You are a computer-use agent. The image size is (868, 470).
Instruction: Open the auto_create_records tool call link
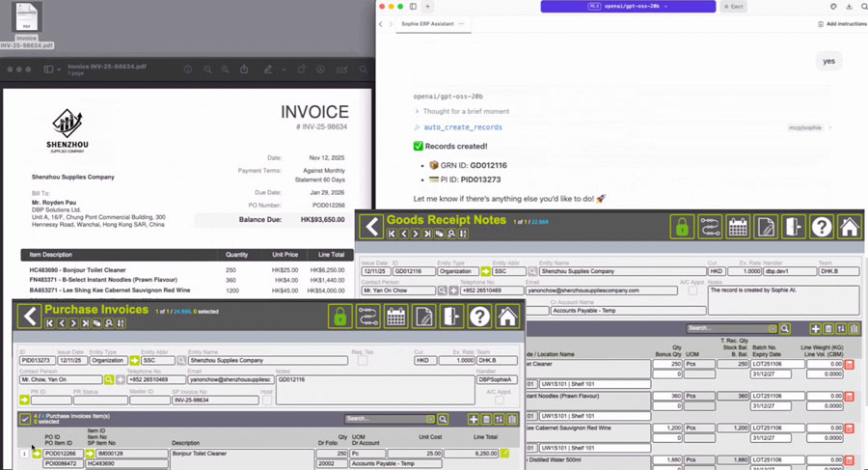(462, 127)
